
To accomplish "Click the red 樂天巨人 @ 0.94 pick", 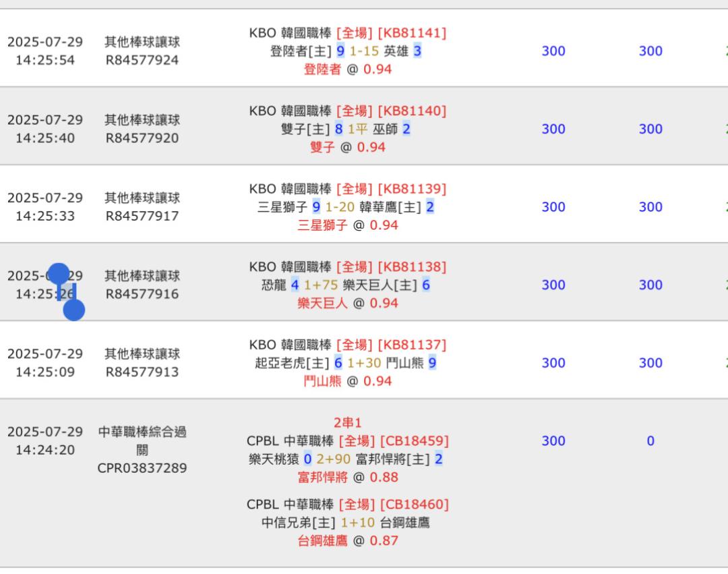I will [x=348, y=304].
